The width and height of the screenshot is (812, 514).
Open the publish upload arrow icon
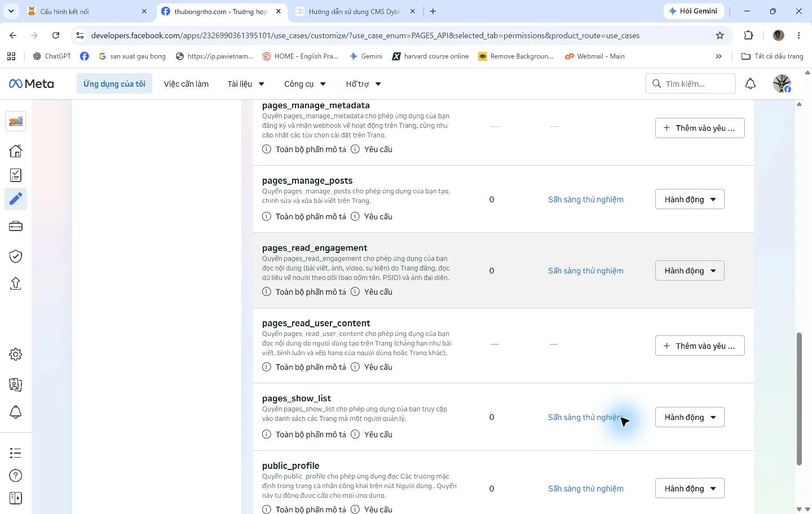[x=16, y=283]
